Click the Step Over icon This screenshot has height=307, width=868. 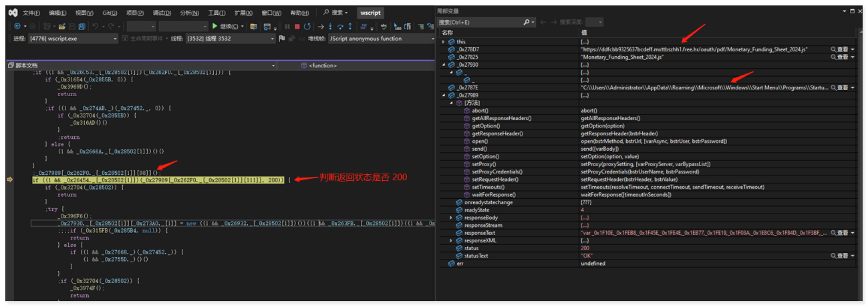(x=341, y=26)
